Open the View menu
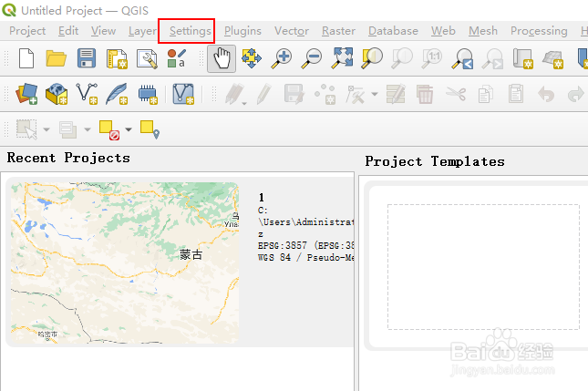Screen dimensions: 588x391 click(x=103, y=31)
